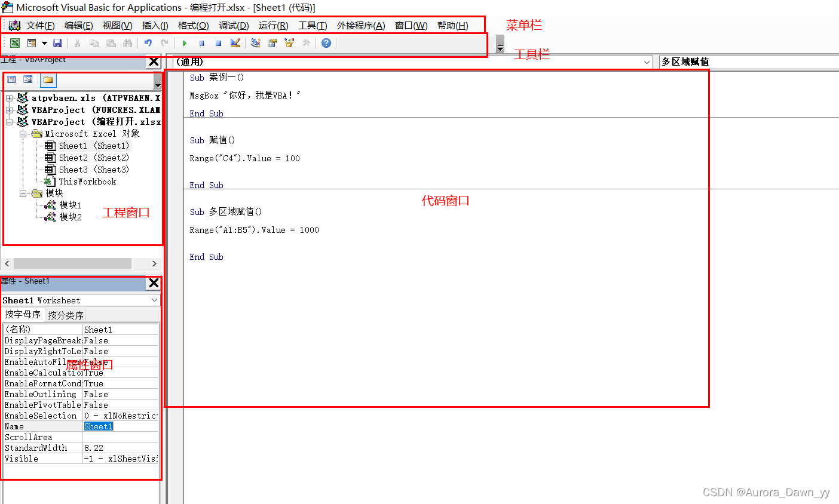Switch to the 按分类序 tab
839x504 pixels.
(66, 315)
